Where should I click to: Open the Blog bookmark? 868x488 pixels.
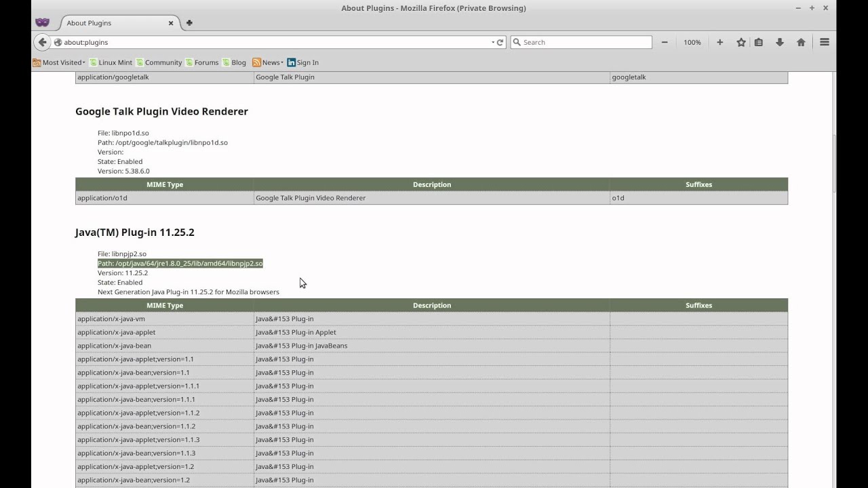[234, 62]
